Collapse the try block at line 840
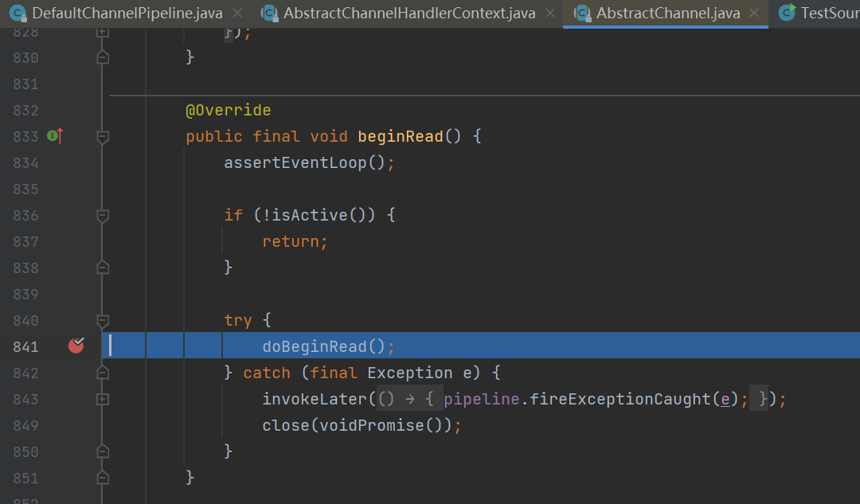 (102, 320)
